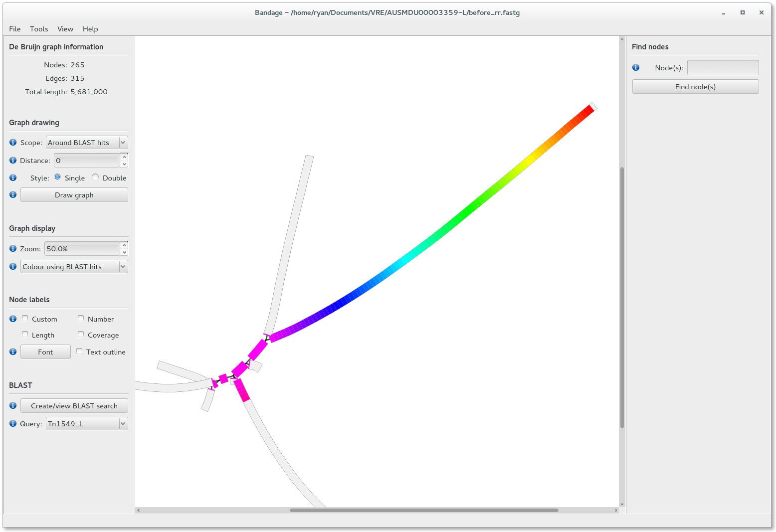Expand the Colour using BLAST hits dropdown
The width and height of the screenshot is (776, 532).
(74, 267)
